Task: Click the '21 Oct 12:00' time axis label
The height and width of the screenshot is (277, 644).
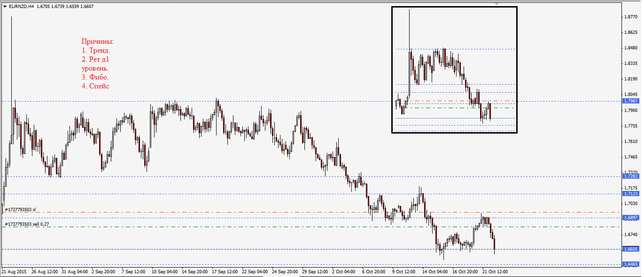Action: click(495, 272)
